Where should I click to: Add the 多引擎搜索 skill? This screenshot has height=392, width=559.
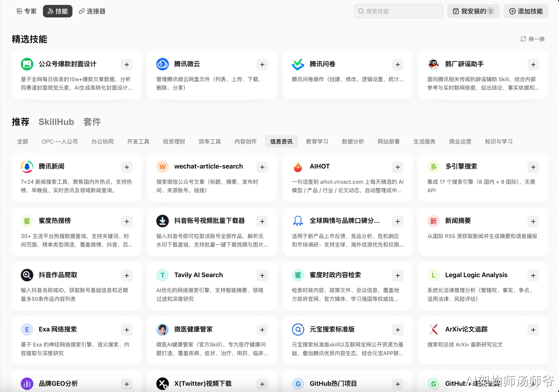point(533,167)
